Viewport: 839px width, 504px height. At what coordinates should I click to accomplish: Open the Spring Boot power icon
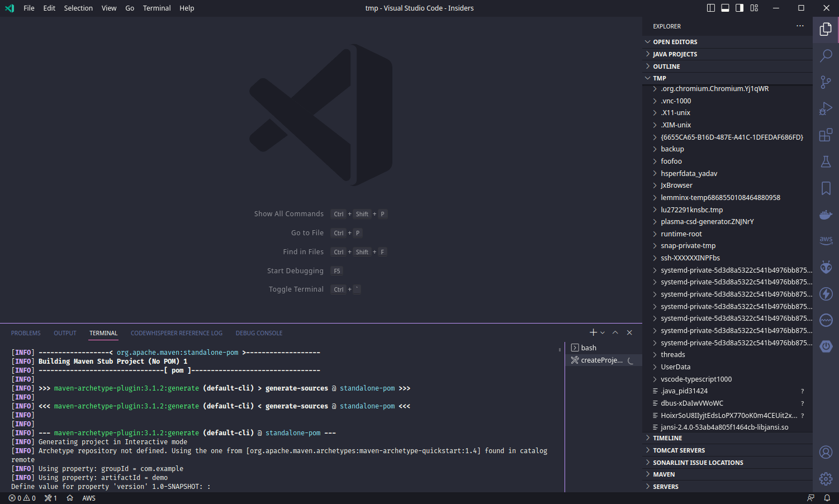(826, 346)
